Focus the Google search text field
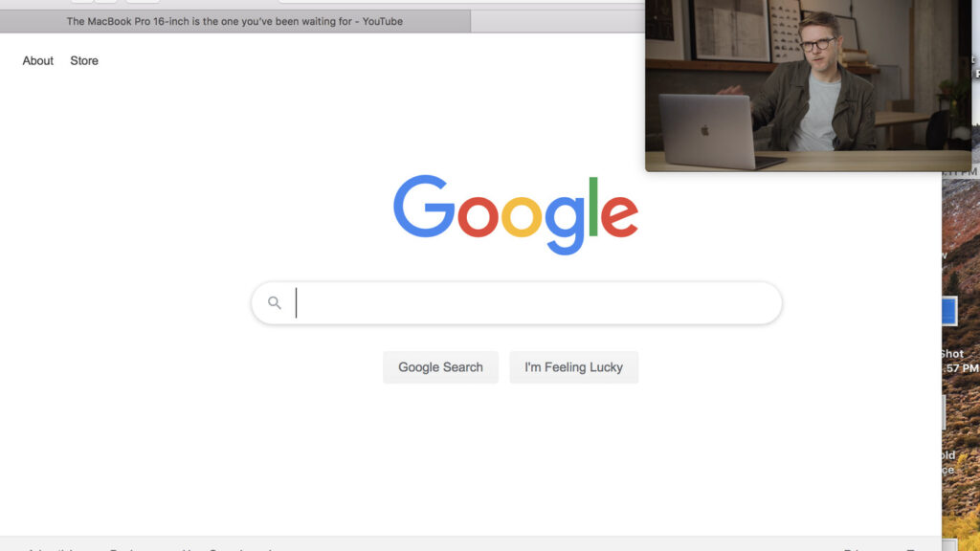The width and height of the screenshot is (980, 551). tap(516, 303)
